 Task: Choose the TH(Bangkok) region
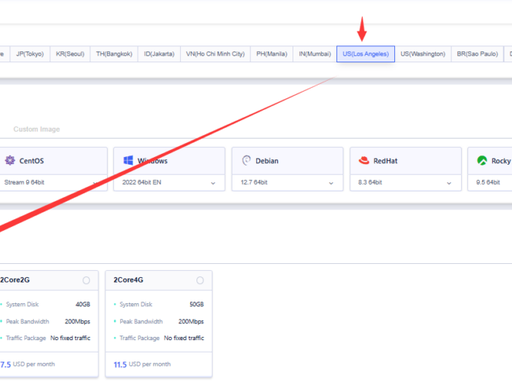(x=114, y=54)
